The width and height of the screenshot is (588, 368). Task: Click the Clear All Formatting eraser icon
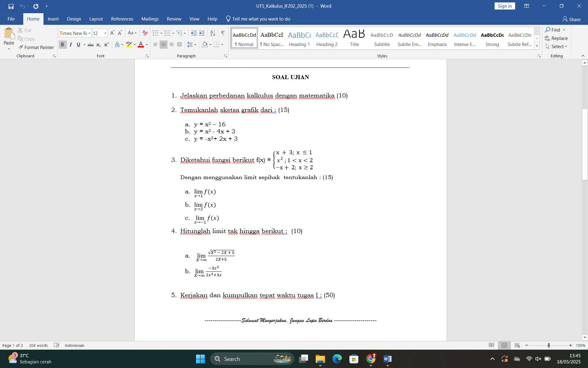(145, 33)
